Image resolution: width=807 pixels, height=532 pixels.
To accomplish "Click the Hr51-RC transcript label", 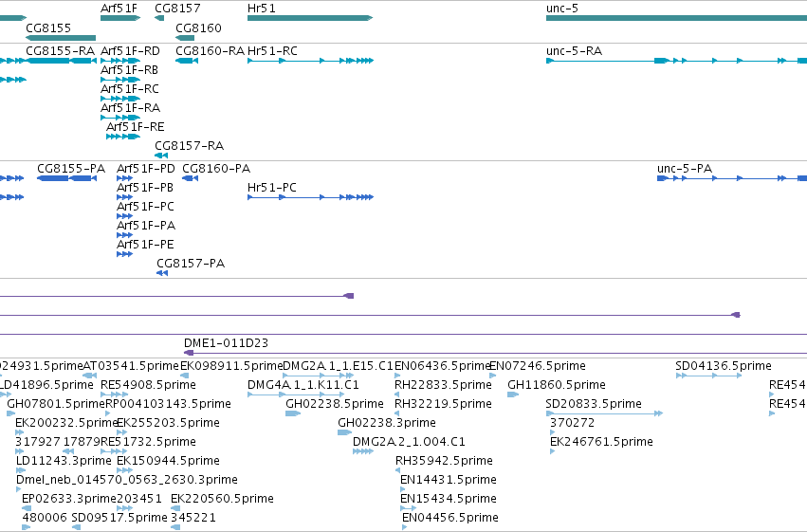I will pos(272,51).
